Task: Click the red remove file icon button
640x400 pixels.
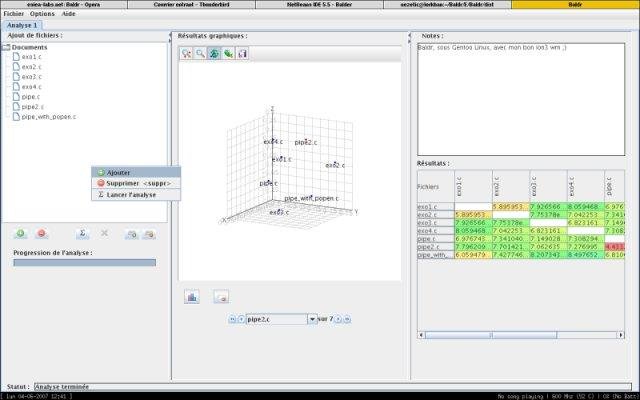Action: [x=41, y=233]
